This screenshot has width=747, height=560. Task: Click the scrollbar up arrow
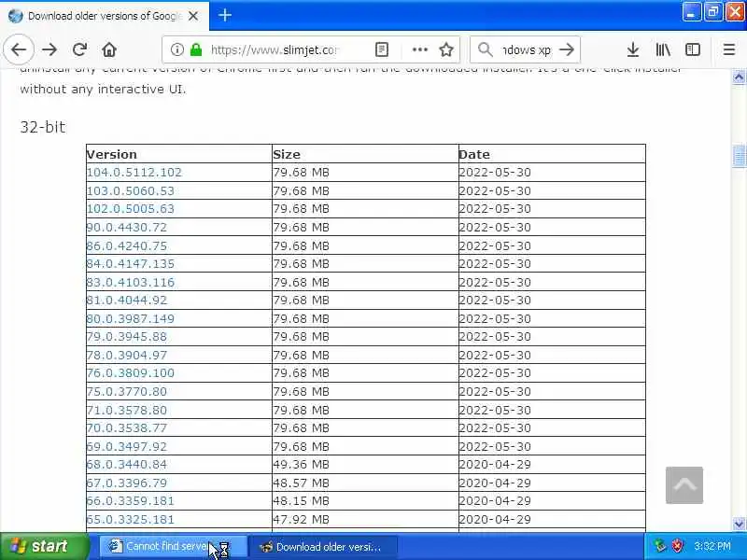coord(739,77)
